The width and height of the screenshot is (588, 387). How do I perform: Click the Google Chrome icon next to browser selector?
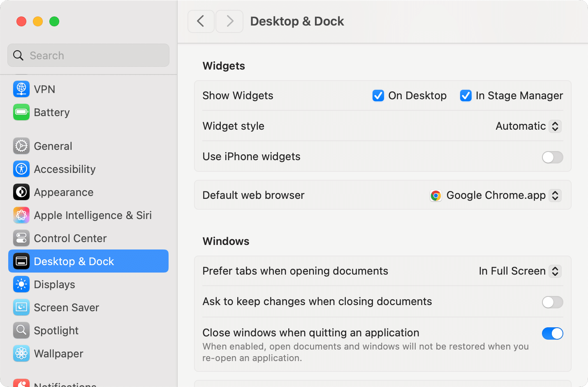point(435,195)
